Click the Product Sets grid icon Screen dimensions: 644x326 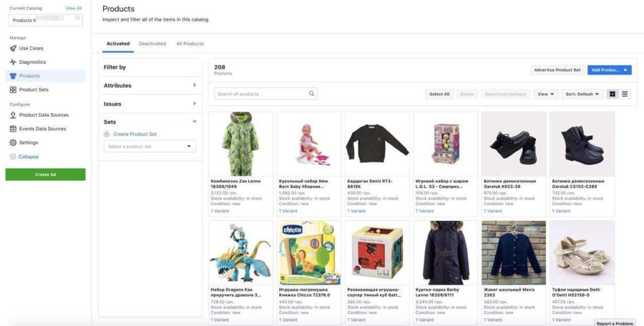tap(13, 90)
